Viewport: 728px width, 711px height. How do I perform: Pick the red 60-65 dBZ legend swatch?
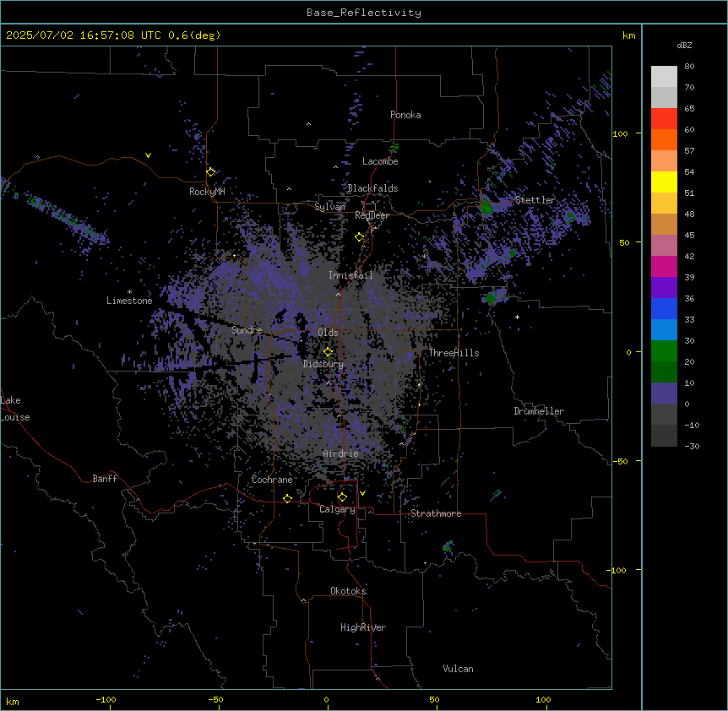(x=664, y=119)
